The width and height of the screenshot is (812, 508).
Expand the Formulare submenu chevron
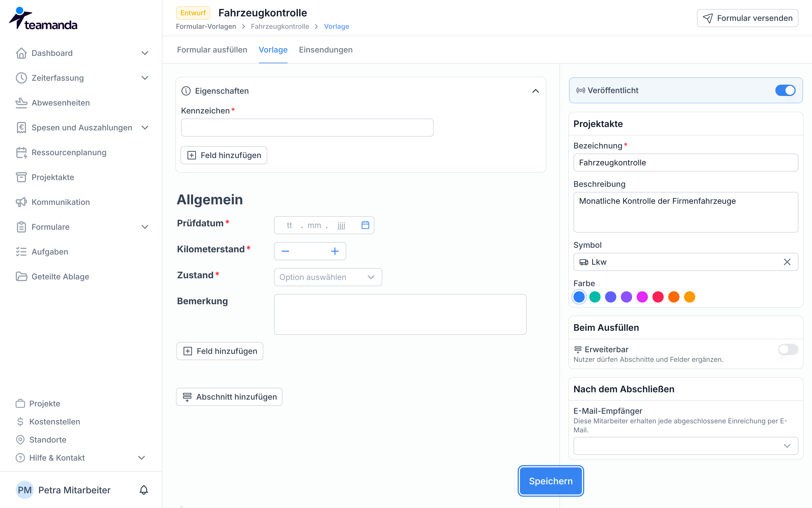[145, 227]
